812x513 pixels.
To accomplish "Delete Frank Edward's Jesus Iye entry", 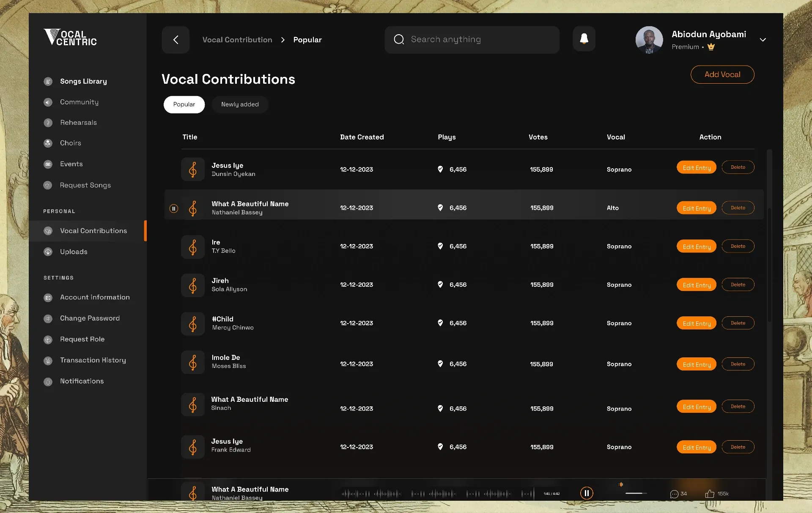I will pos(738,447).
